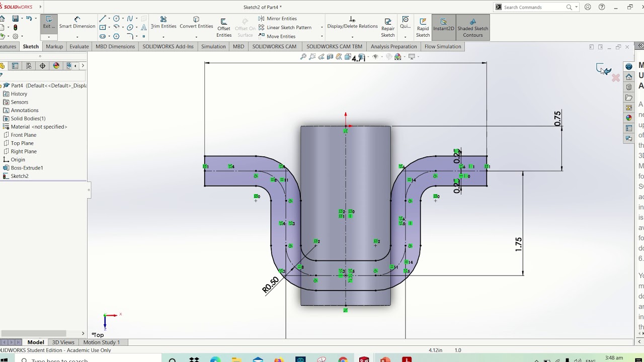This screenshot has width=644, height=362.
Task: Select the Polygon sketch tool
Action: click(x=117, y=36)
